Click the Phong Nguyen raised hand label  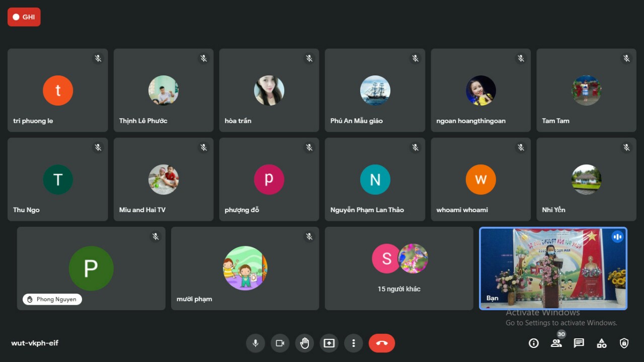point(52,299)
